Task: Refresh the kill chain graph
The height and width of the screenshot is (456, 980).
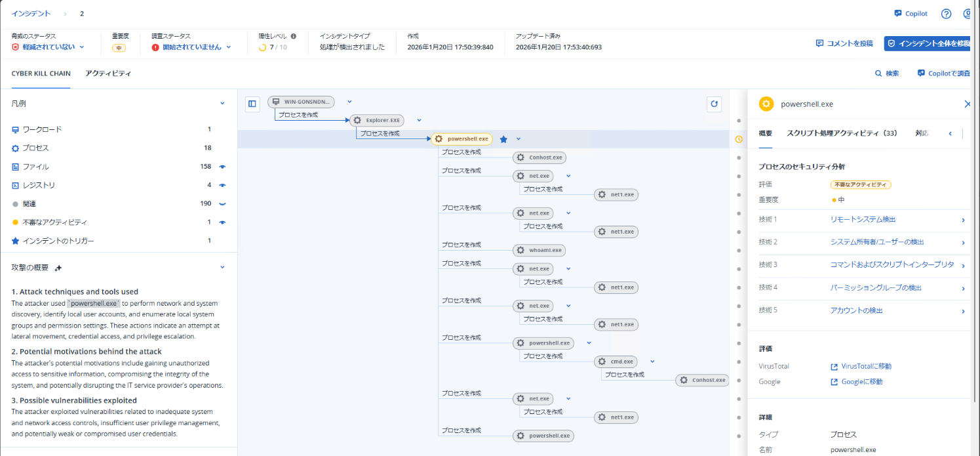Action: (x=715, y=104)
